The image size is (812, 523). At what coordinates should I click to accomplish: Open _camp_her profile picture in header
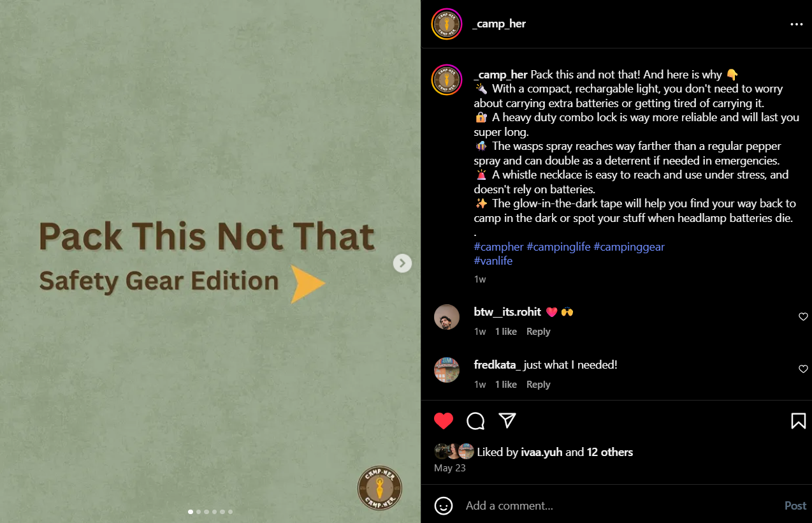pyautogui.click(x=447, y=24)
